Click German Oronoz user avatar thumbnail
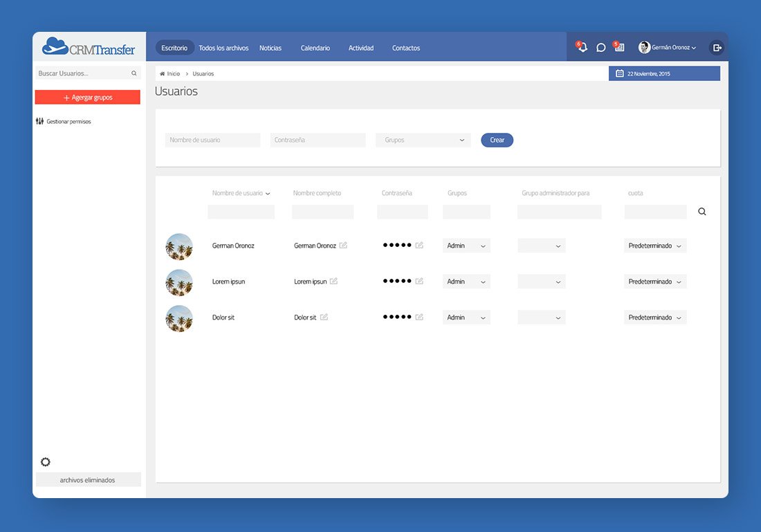 pyautogui.click(x=179, y=246)
